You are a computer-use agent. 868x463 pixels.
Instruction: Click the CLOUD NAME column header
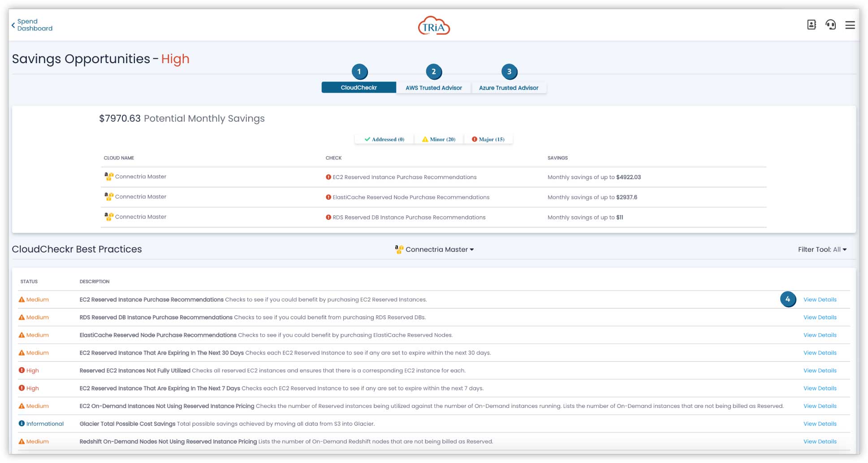pos(119,158)
